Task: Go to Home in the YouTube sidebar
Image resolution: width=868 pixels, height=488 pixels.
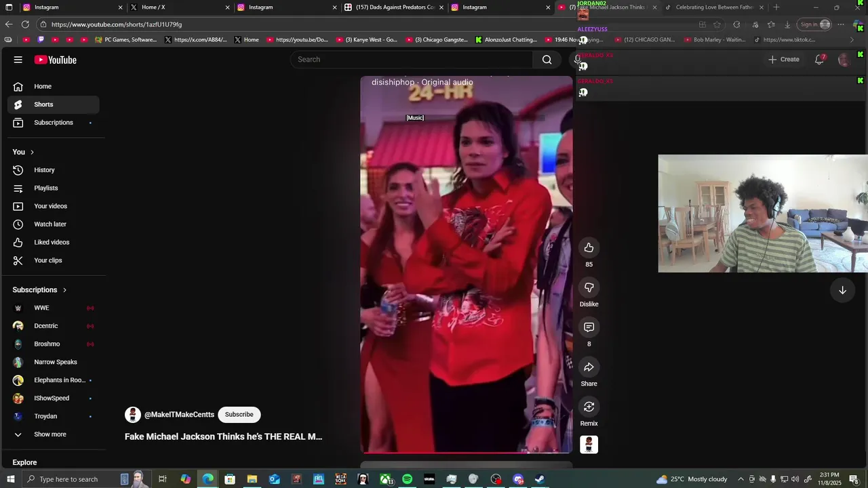Action: coord(53,86)
